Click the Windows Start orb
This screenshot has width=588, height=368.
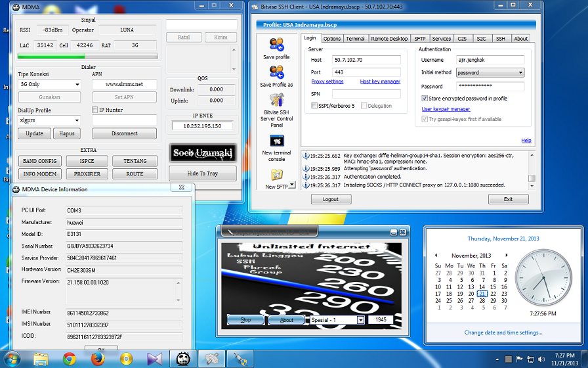[12, 359]
